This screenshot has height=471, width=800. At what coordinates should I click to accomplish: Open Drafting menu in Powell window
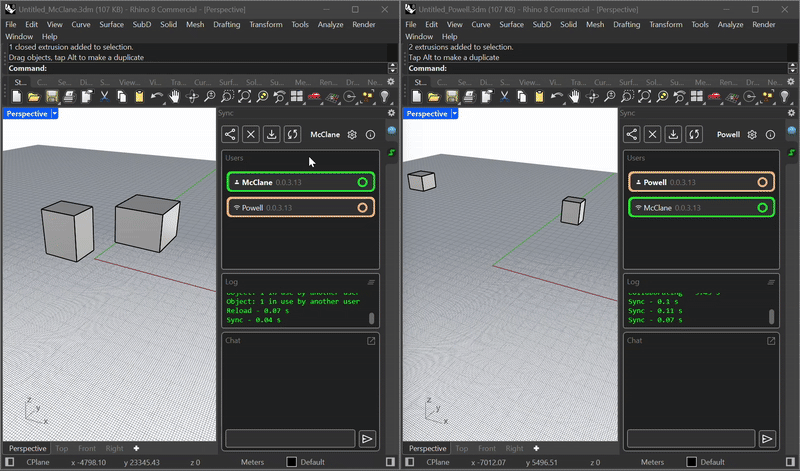point(627,24)
